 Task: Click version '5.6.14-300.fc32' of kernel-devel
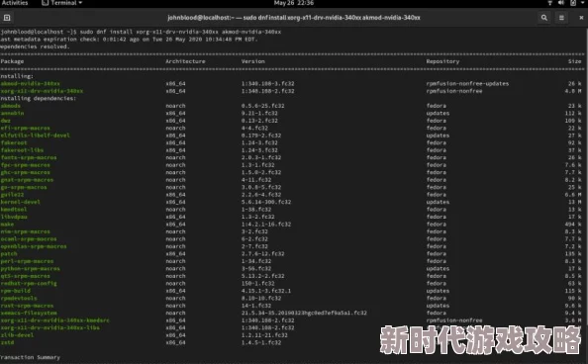266,202
